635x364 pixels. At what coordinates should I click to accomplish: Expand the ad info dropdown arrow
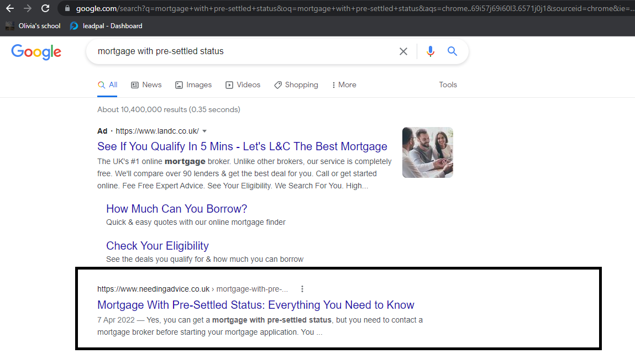click(204, 131)
